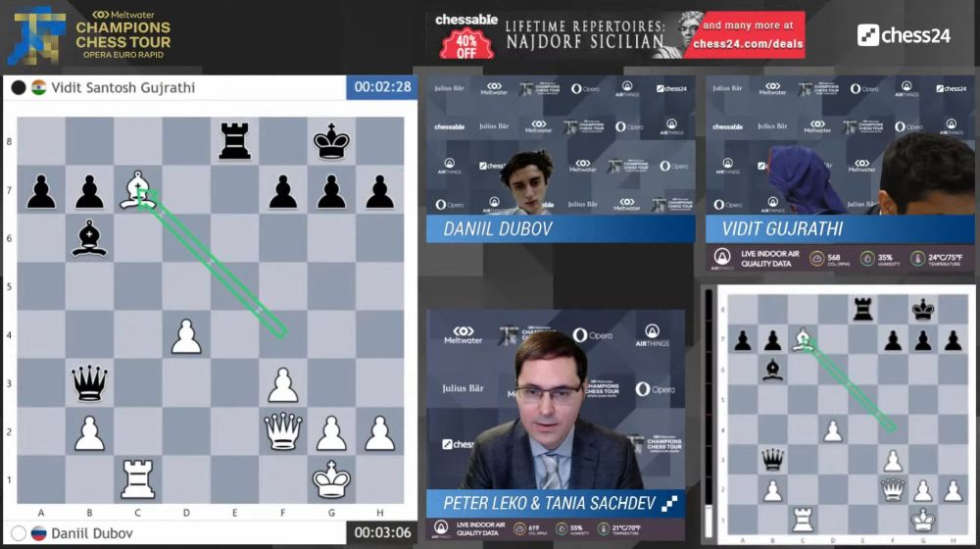Select the black queen on b3
Screen dimensions: 980x549
tap(89, 383)
